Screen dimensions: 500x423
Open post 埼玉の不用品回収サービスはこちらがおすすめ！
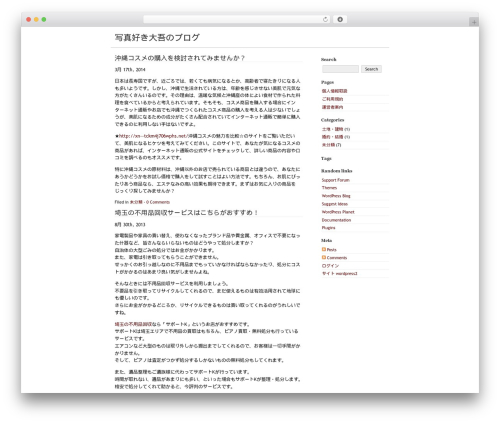point(186,213)
